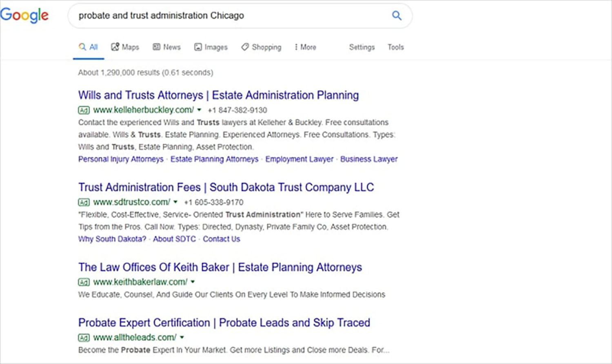Image resolution: width=612 pixels, height=364 pixels.
Task: Open the Settings menu
Action: coord(361,47)
